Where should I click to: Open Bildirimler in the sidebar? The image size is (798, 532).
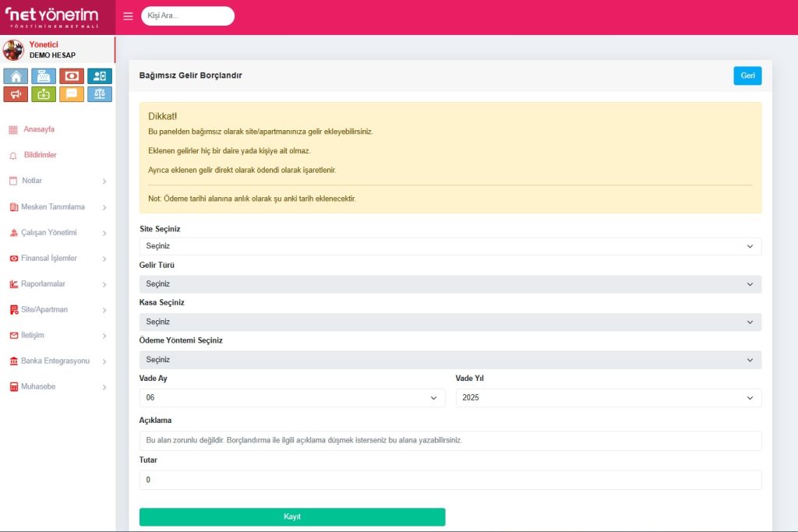coord(40,155)
